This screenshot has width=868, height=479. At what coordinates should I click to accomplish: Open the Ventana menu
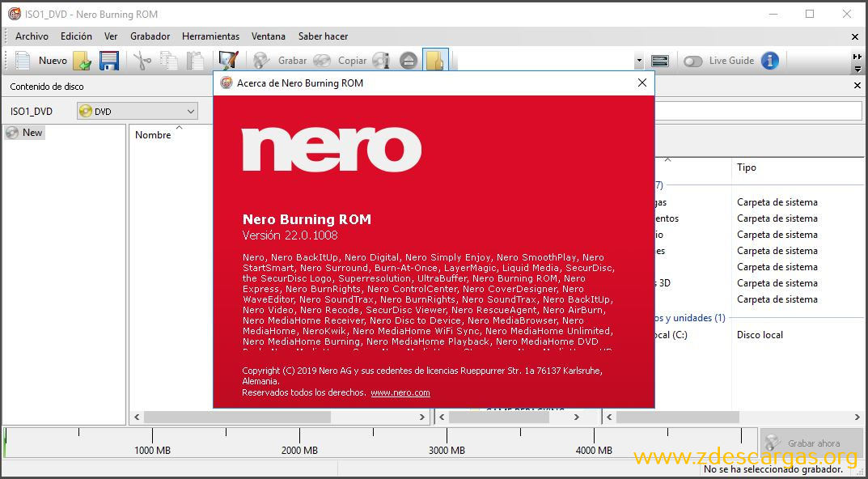[x=268, y=36]
